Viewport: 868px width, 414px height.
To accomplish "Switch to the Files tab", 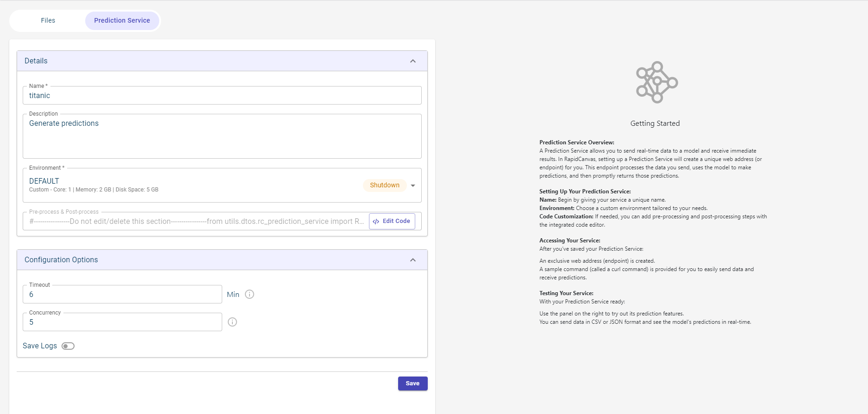I will 48,20.
